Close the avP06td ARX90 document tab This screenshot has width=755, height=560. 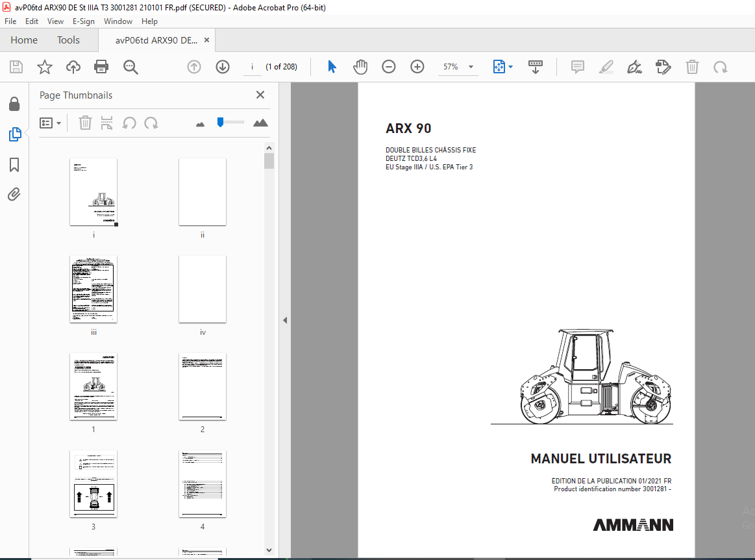[x=206, y=40]
